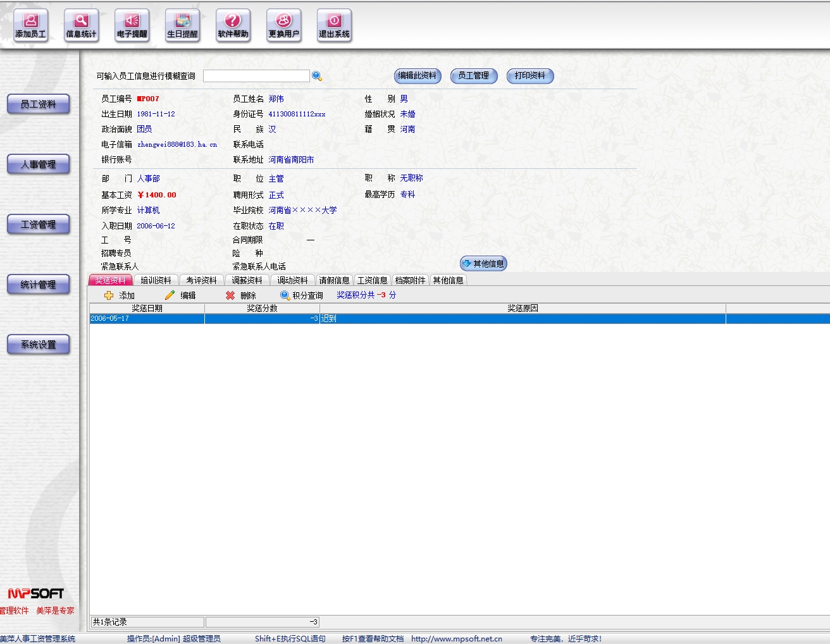Image resolution: width=830 pixels, height=644 pixels.
Task: Open Electronic Reminder (电子提醒) icon
Action: click(x=132, y=26)
